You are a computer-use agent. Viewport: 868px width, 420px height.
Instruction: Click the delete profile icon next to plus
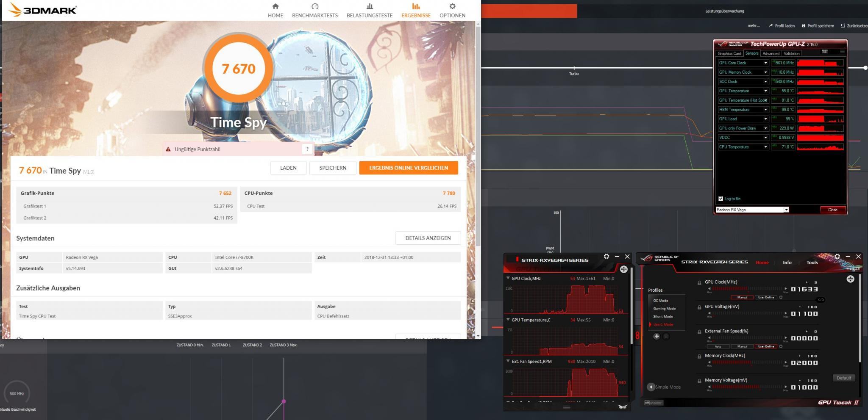[666, 336]
